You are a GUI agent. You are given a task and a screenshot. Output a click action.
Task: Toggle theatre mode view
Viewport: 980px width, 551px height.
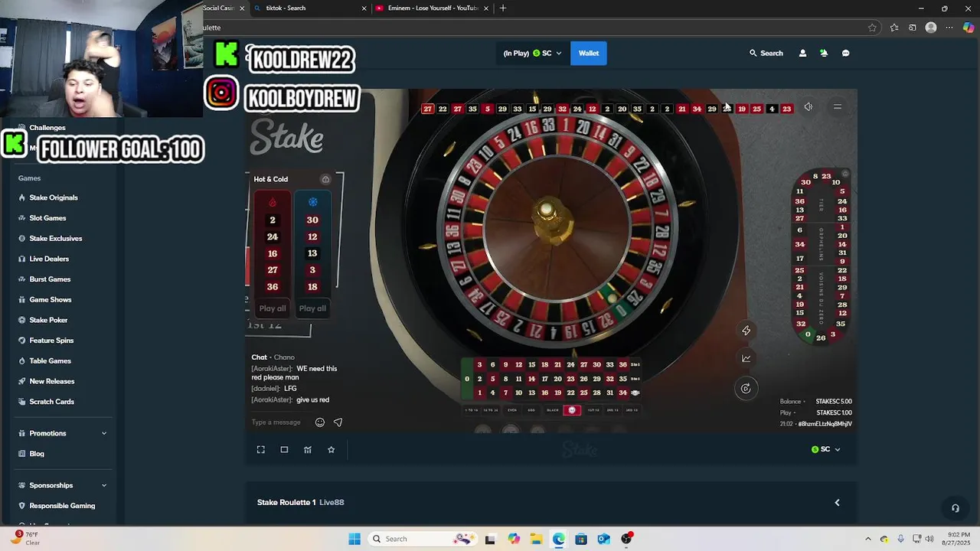284,450
